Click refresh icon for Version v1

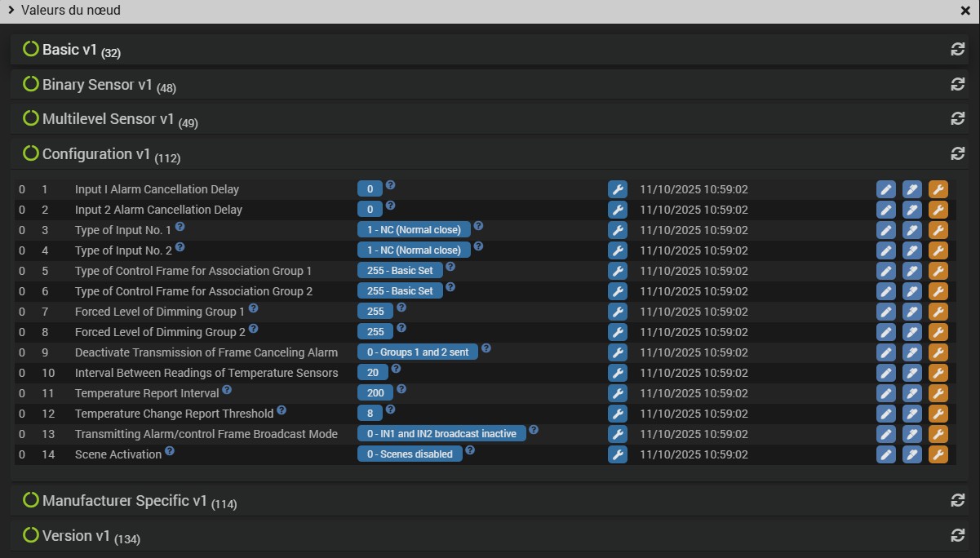(958, 535)
